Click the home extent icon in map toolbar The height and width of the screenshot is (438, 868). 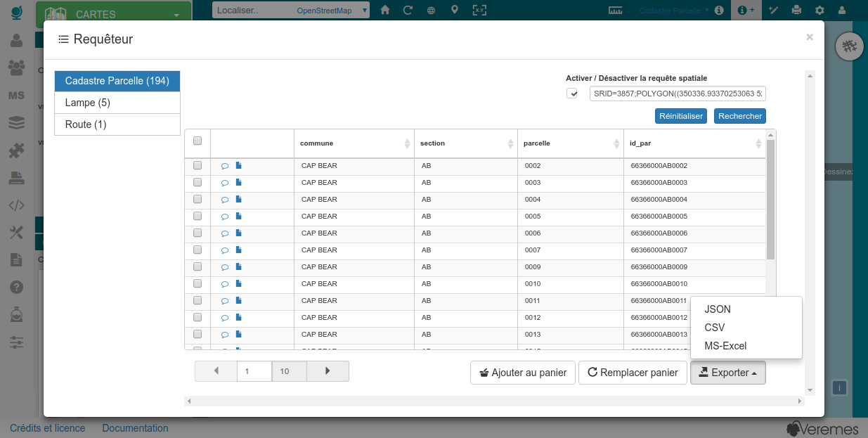[384, 10]
